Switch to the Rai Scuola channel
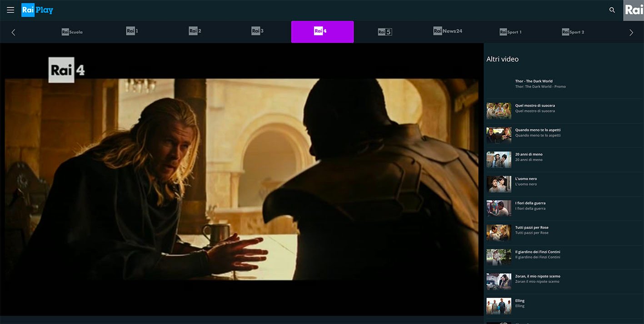Image resolution: width=644 pixels, height=324 pixels. click(72, 32)
